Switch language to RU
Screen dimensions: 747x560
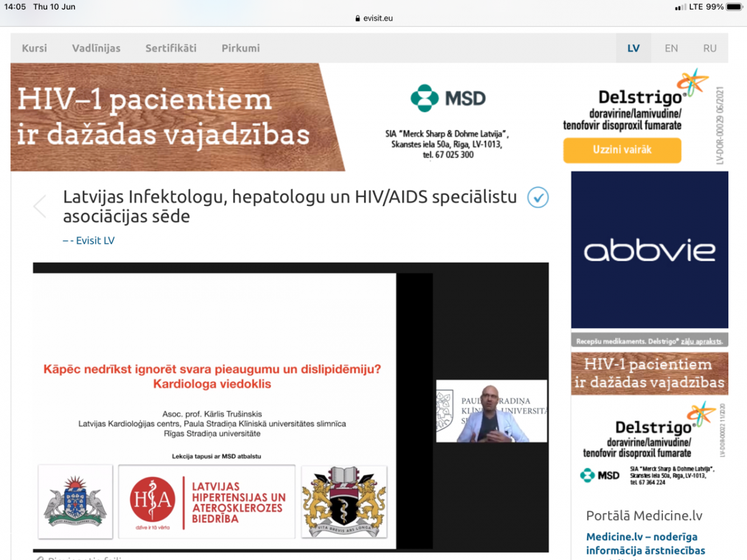[710, 48]
